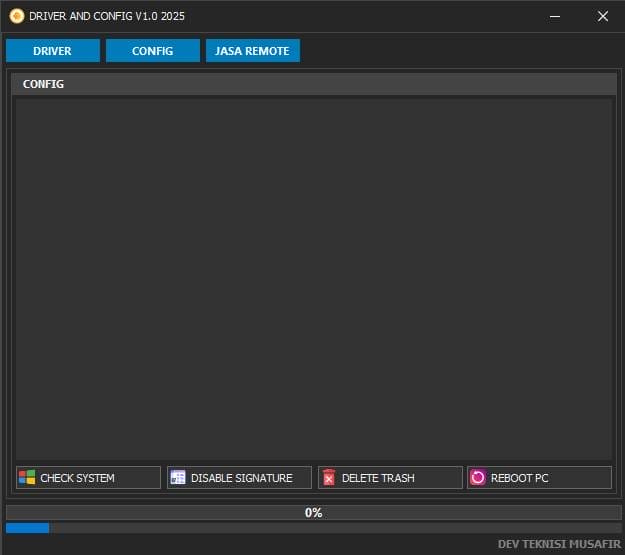625x555 pixels.
Task: Click the 0% progress bar
Action: point(313,512)
